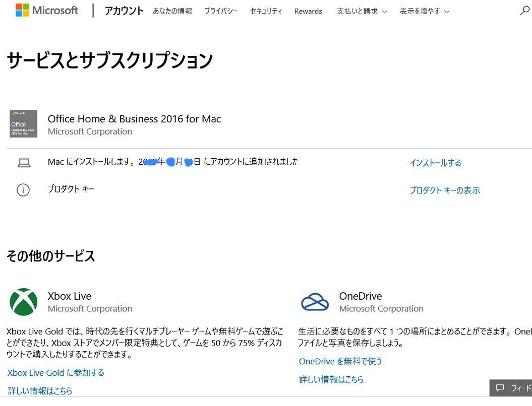Click Microsoft Corporation under OneDrive
The image size is (532, 406).
pos(381,309)
